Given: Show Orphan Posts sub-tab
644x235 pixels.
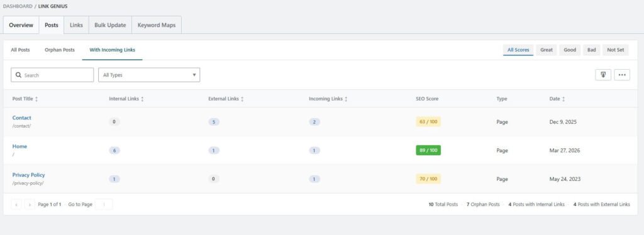Looking at the screenshot, I should tap(60, 50).
